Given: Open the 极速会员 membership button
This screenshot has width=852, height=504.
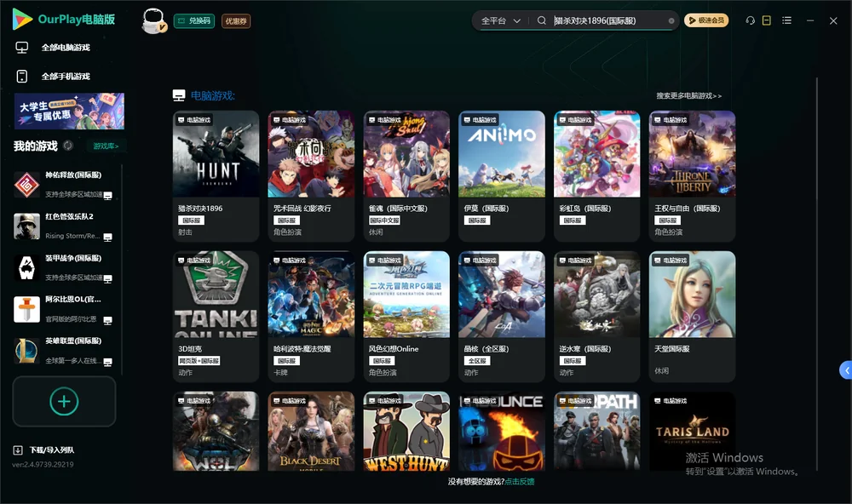Looking at the screenshot, I should tap(706, 20).
